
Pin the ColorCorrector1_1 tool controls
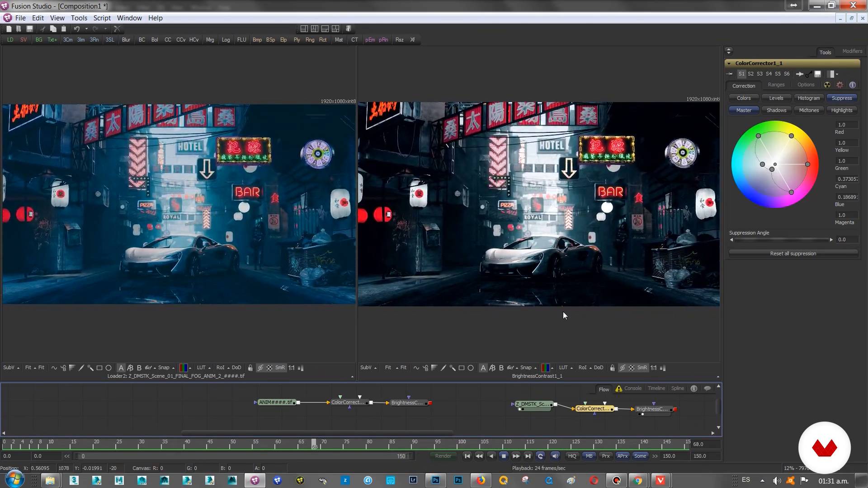[x=729, y=74]
